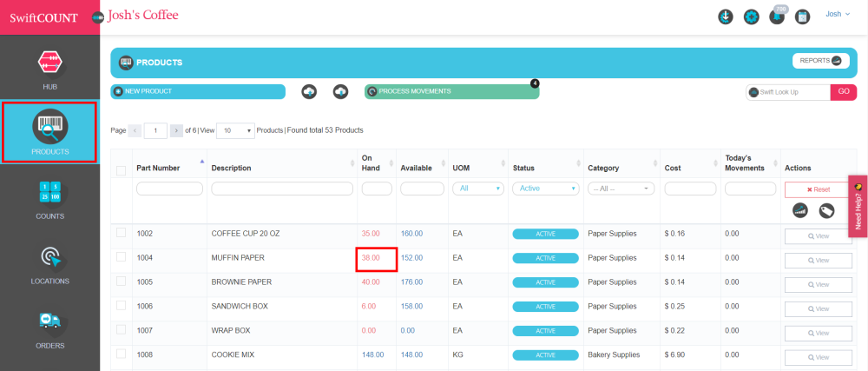Image resolution: width=868 pixels, height=371 pixels.
Task: Click the Description filter field
Action: [x=282, y=189]
